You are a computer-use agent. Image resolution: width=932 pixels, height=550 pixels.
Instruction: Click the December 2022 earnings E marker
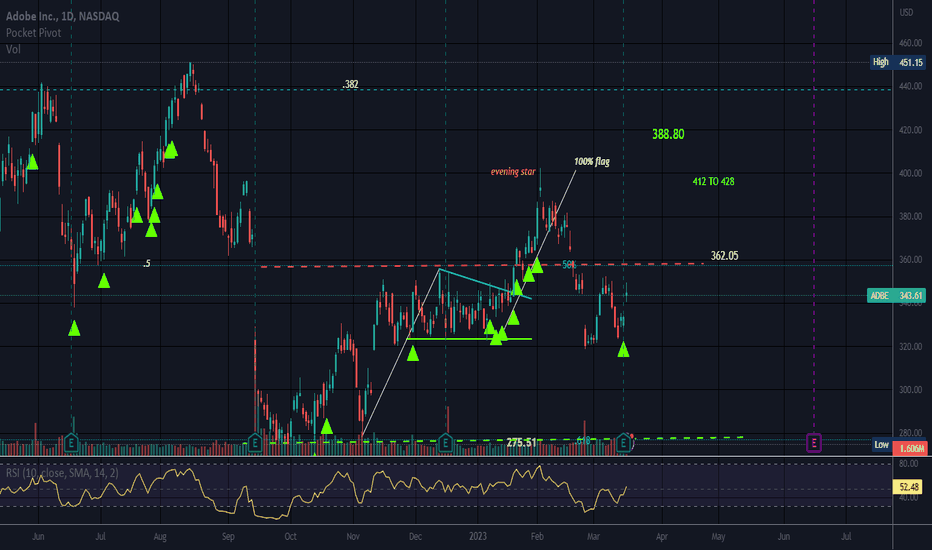(446, 443)
